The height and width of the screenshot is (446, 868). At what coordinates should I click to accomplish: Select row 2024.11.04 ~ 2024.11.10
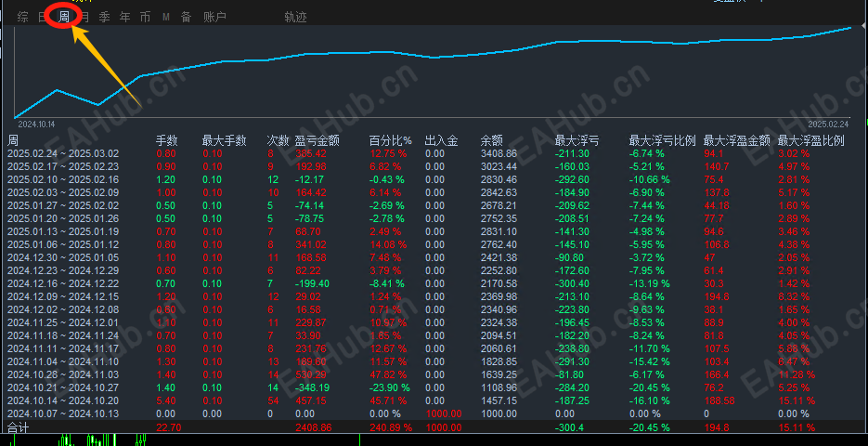(434, 361)
